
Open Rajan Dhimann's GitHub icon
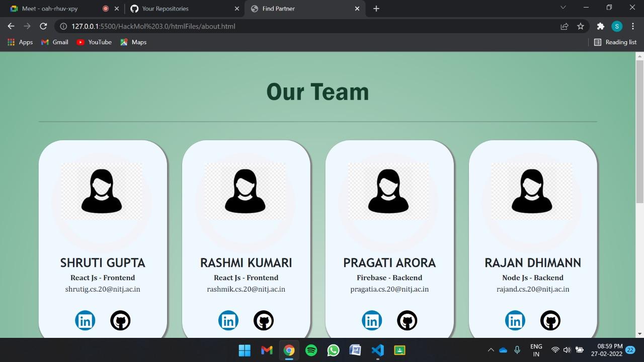point(550,320)
